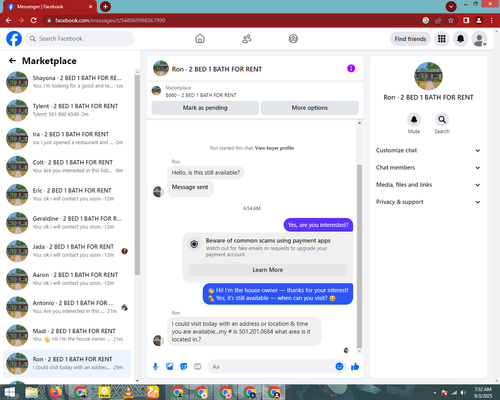Image resolution: width=500 pixels, height=400 pixels.
Task: Open Antonio conversation in list
Action: click(67, 307)
